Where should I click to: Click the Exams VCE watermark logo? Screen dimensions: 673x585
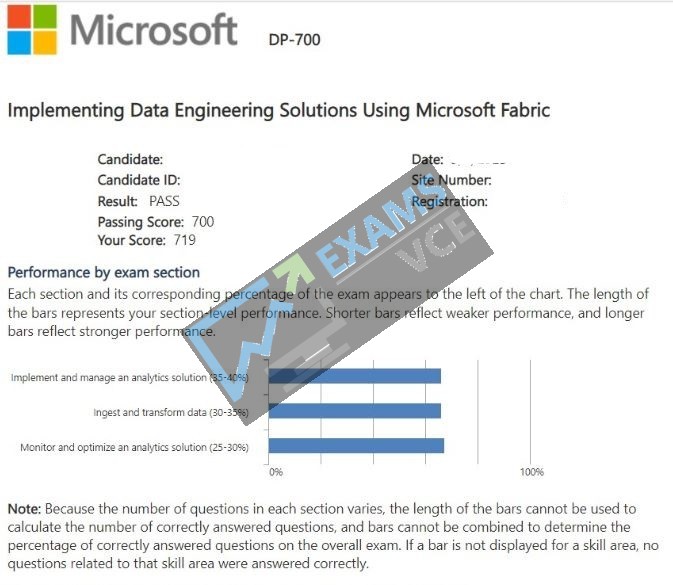coord(339,292)
